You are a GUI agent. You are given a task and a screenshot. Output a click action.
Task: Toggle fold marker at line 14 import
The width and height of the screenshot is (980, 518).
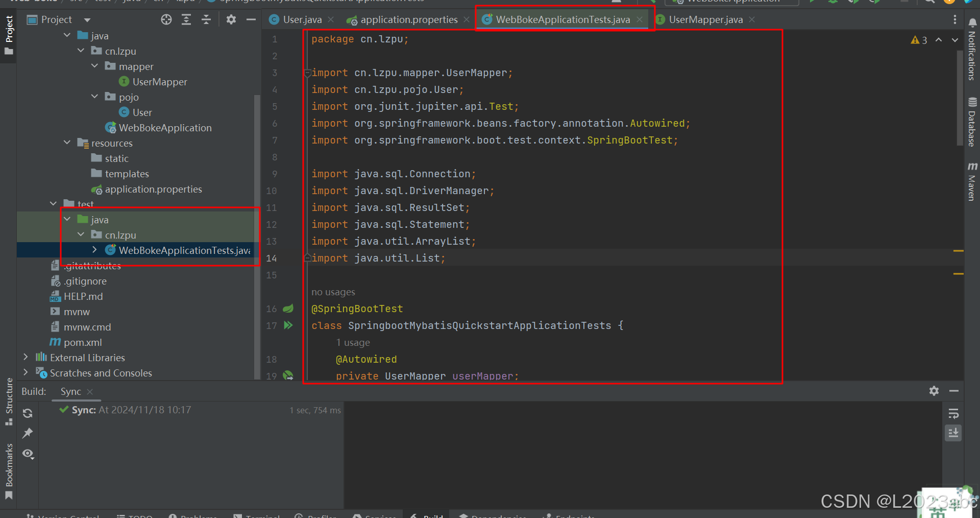307,258
